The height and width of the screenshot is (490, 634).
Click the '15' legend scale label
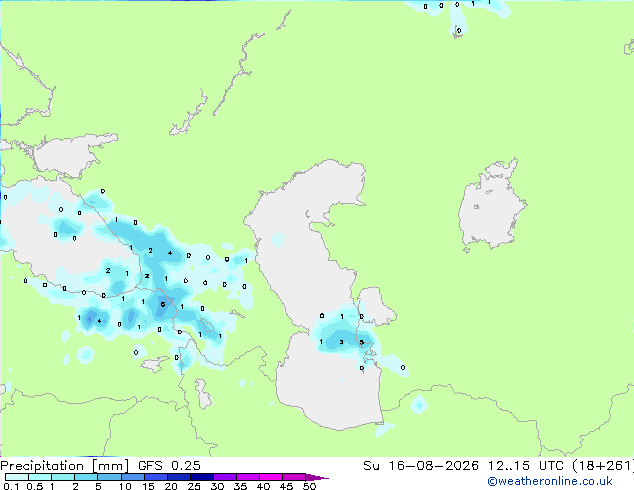tap(148, 486)
